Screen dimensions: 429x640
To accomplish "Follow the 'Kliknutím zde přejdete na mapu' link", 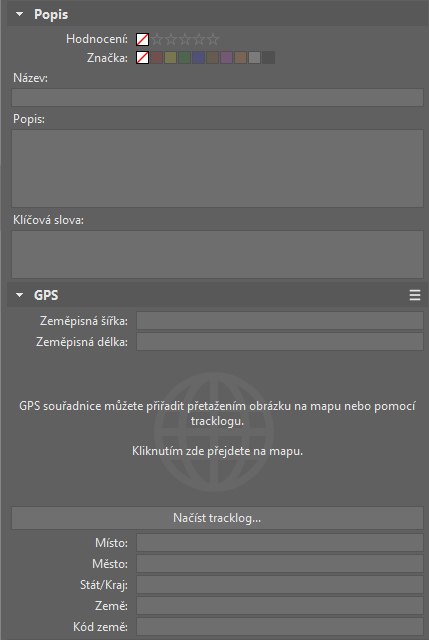I will pyautogui.click(x=217, y=451).
